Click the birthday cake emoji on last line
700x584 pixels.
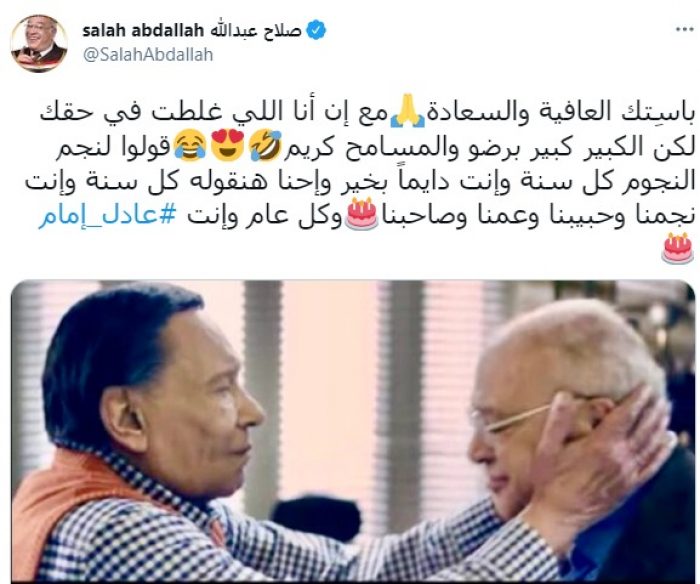point(678,249)
